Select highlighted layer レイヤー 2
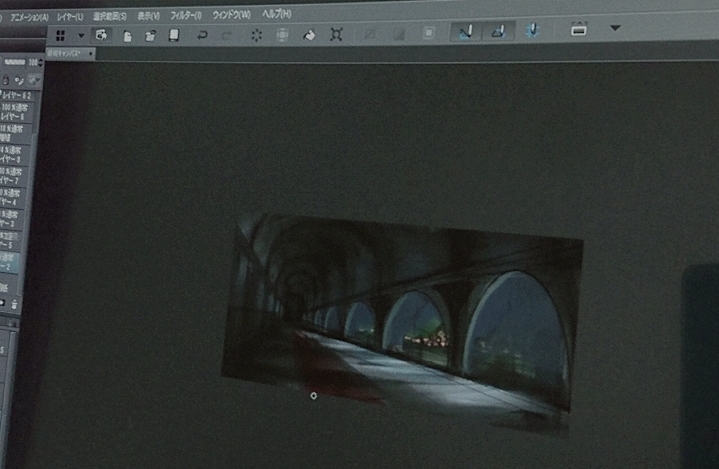 tap(10, 262)
